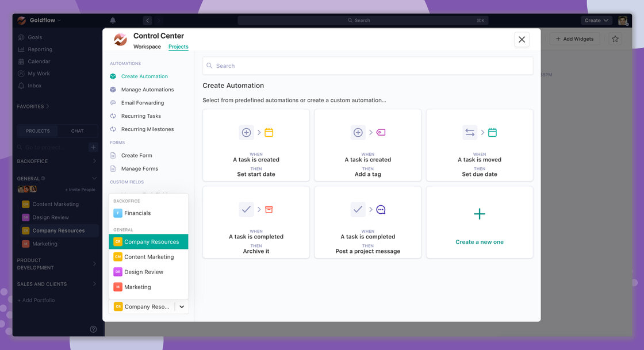
Task: Select Design Review from project list
Action: [144, 272]
